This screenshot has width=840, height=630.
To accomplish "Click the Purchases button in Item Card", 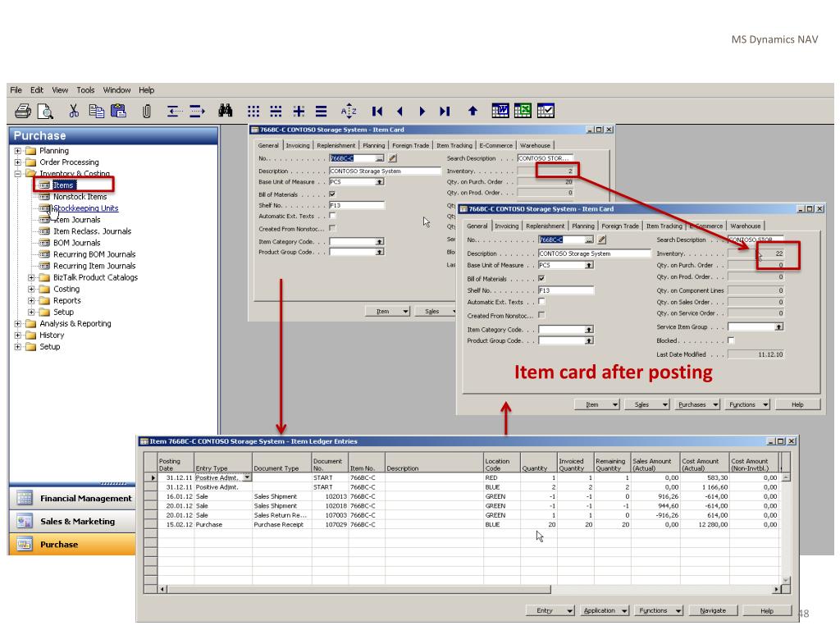I will pos(696,404).
